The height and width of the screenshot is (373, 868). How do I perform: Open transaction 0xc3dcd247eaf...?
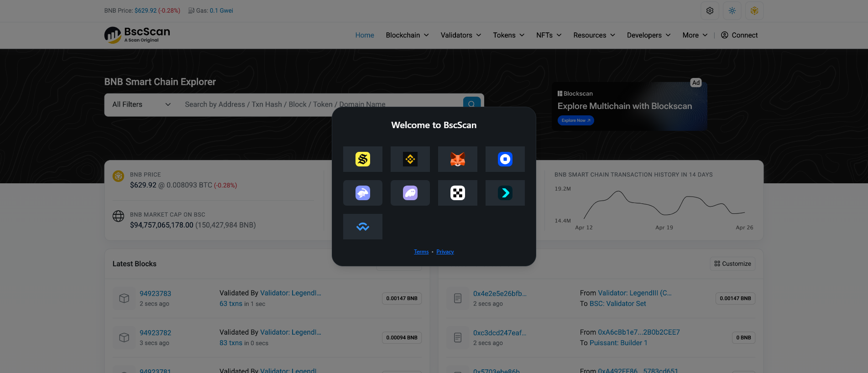coord(500,333)
